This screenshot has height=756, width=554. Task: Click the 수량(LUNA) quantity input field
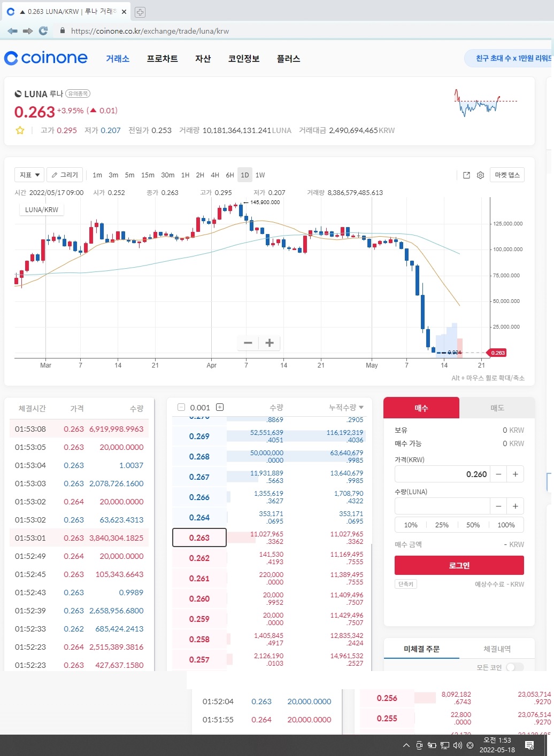pos(443,506)
